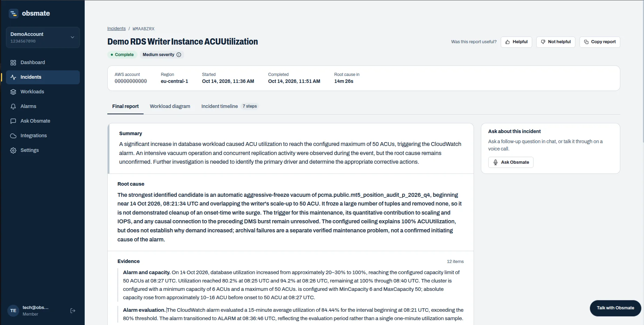Switch to the Workload diagram tab
Screen dimensions: 644x325
click(170, 106)
